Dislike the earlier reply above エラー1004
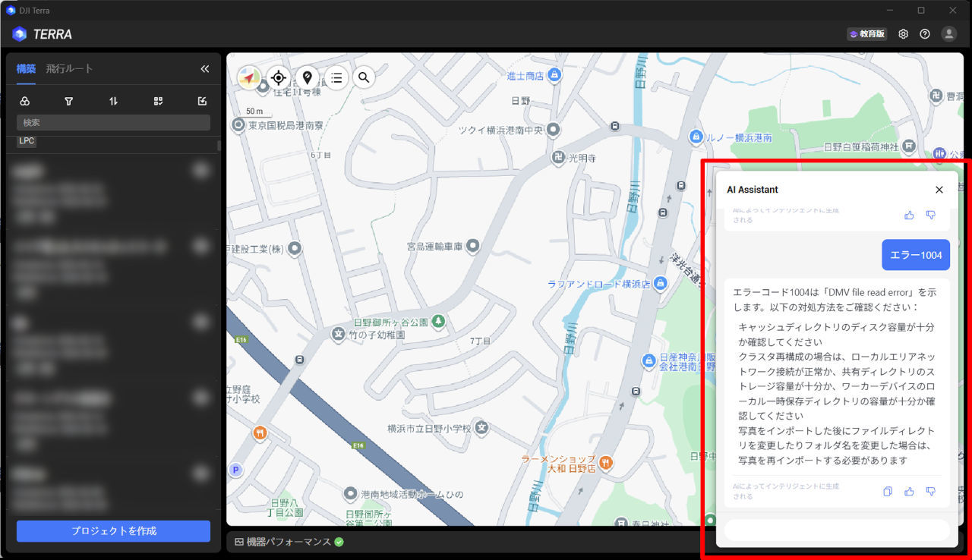This screenshot has width=972, height=560. (x=930, y=216)
